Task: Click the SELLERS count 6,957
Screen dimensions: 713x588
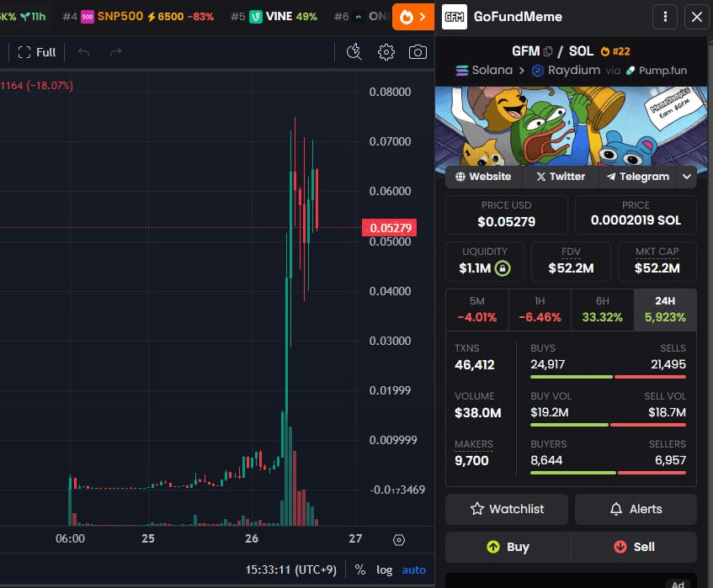Action: (670, 460)
